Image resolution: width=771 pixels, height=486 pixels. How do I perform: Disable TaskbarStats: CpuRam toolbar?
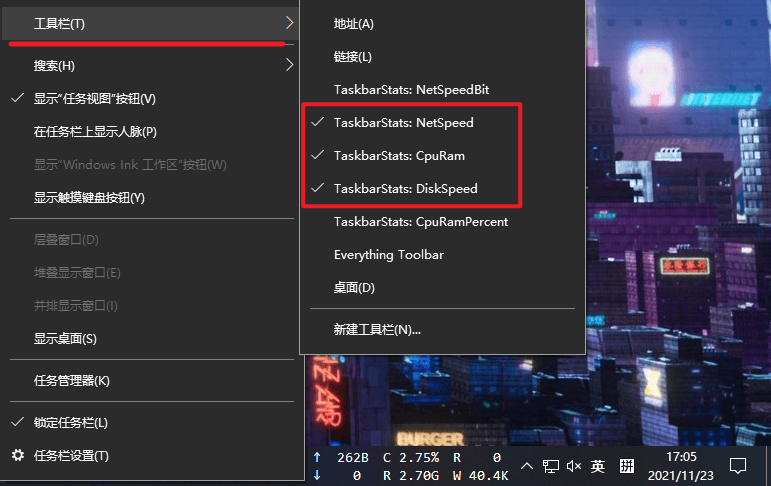tap(398, 156)
